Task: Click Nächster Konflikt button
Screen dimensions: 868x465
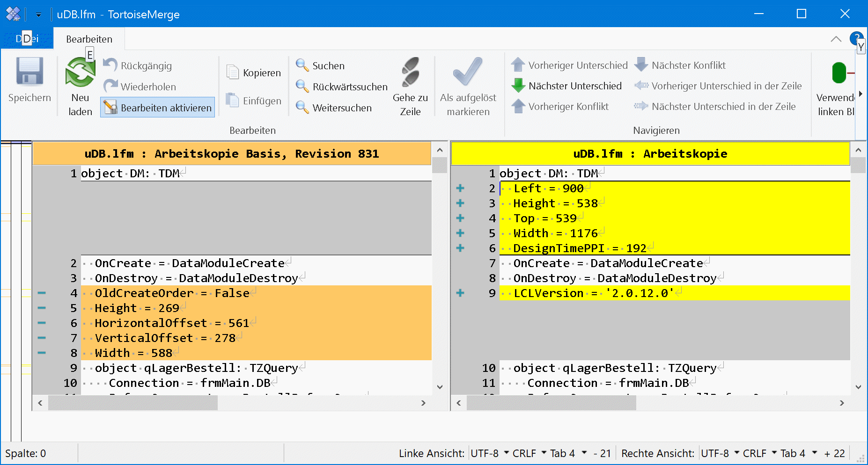Action: [680, 65]
